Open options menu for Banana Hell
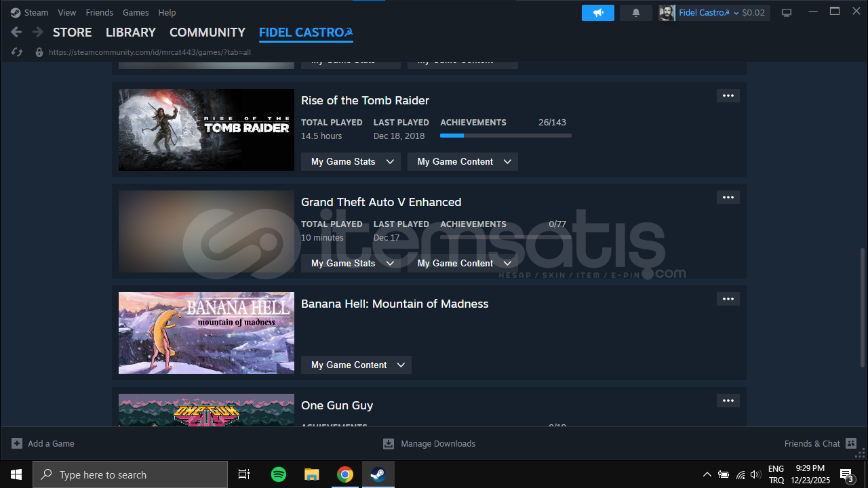868x488 pixels. [x=728, y=299]
